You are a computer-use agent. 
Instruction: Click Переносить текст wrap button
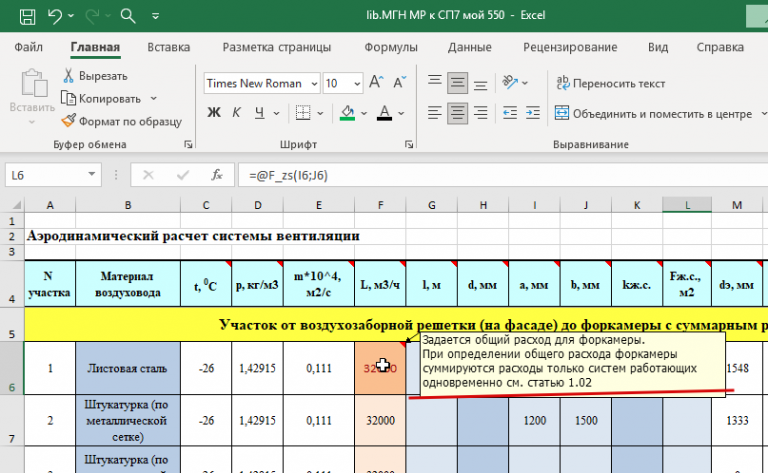(x=610, y=83)
